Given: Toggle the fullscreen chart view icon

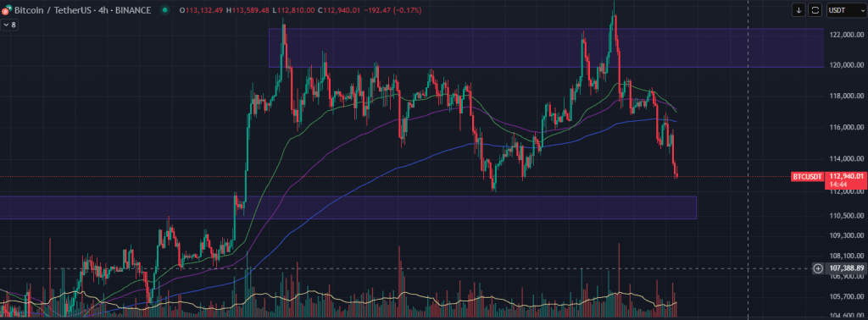Looking at the screenshot, I should pos(815,9).
